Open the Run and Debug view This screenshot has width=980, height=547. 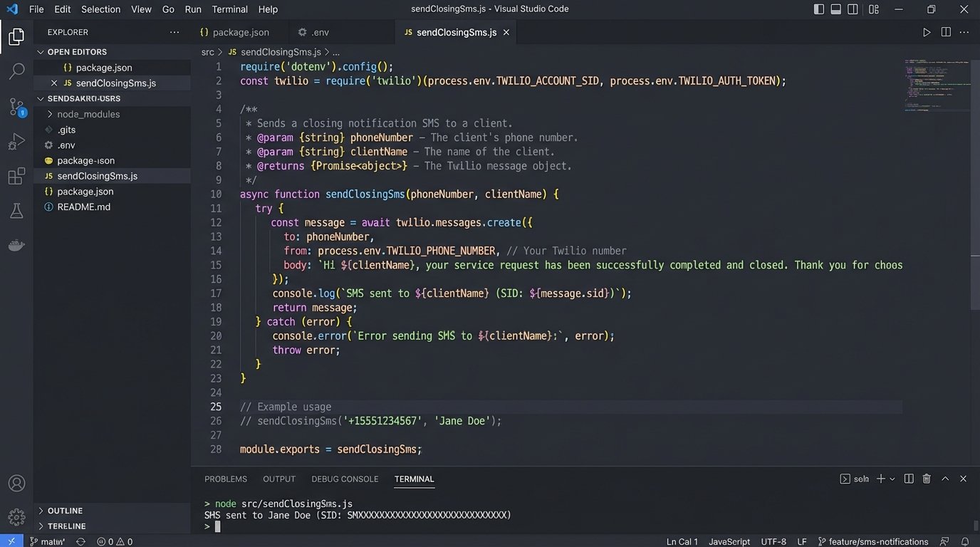16,140
